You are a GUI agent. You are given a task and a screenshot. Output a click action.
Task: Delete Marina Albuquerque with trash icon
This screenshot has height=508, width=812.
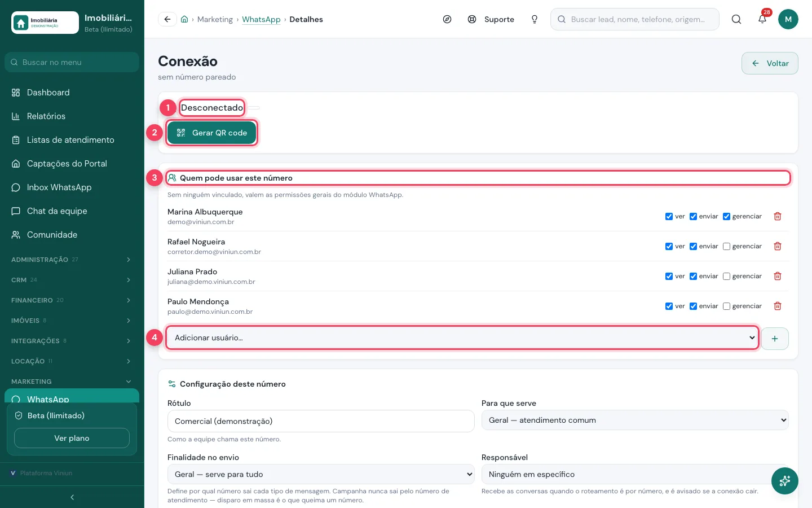778,216
